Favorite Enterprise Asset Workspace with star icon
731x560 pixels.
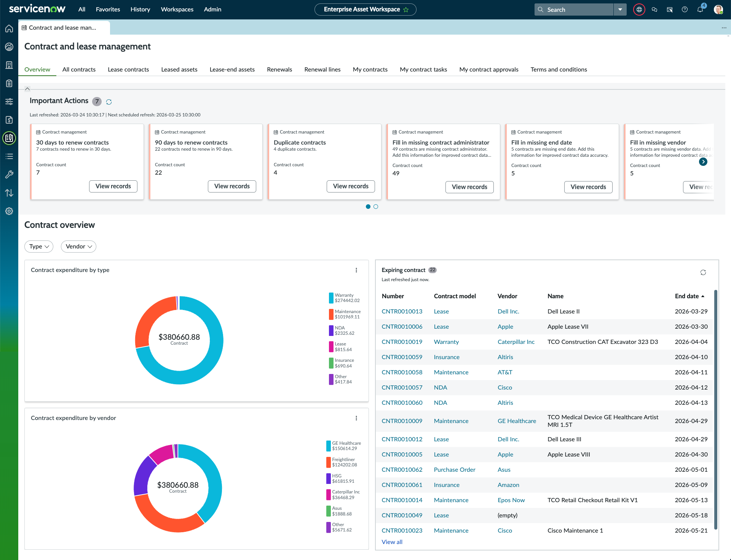pos(406,10)
